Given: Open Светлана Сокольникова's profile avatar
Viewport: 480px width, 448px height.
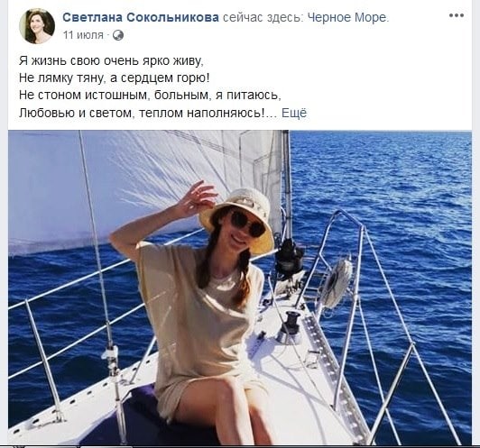Looking at the screenshot, I should pos(37,25).
